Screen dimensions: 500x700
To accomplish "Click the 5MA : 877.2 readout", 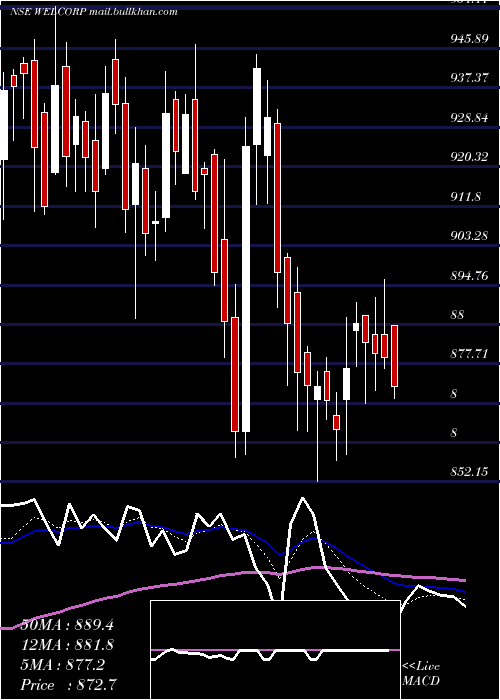I will point(62,665).
